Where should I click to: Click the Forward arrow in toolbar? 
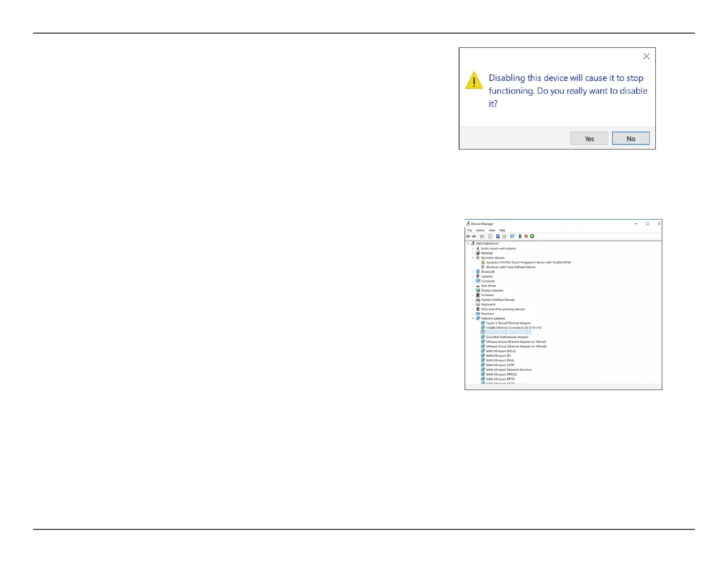click(x=474, y=236)
